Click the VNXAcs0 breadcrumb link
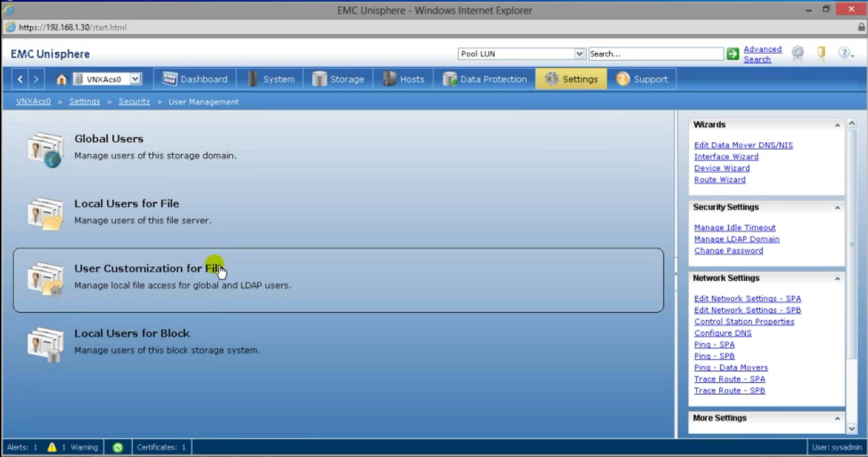 [33, 101]
